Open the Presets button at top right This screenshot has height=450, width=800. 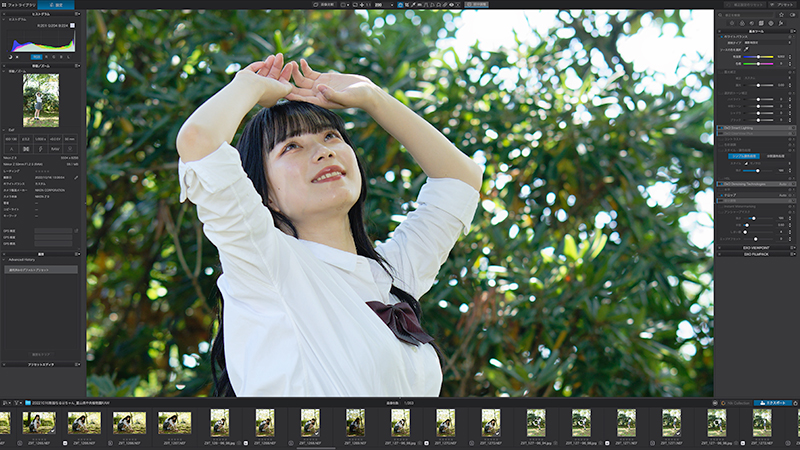point(782,5)
